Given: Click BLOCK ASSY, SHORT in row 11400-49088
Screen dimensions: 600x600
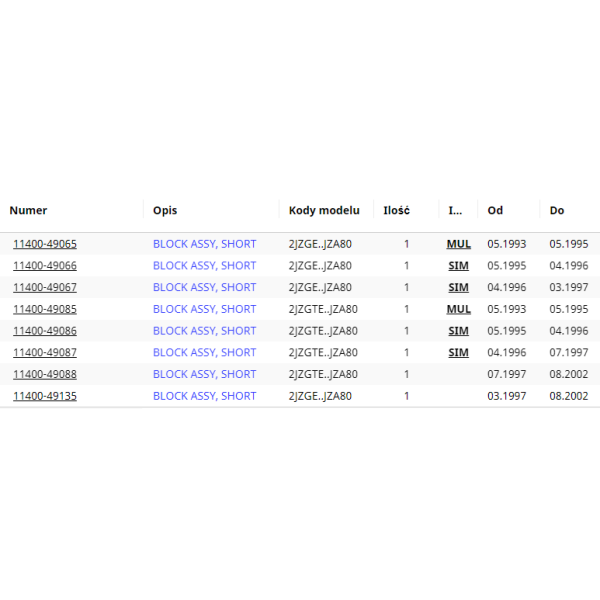Looking at the screenshot, I should click(x=204, y=374).
